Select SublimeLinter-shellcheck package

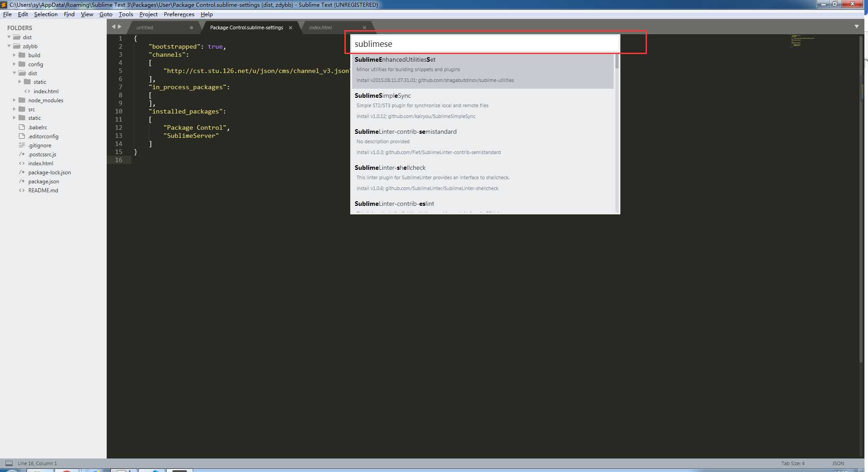(482, 178)
